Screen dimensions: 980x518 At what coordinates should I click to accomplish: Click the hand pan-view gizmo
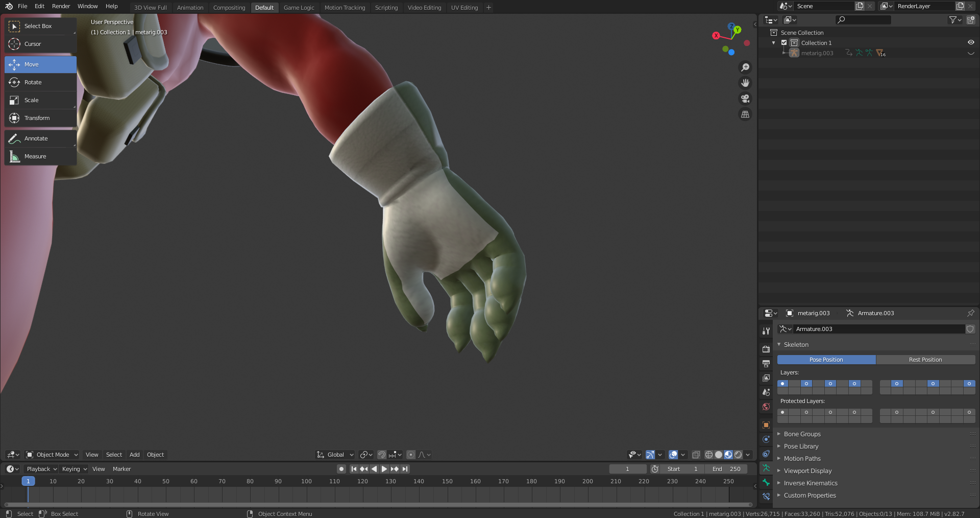(x=745, y=83)
